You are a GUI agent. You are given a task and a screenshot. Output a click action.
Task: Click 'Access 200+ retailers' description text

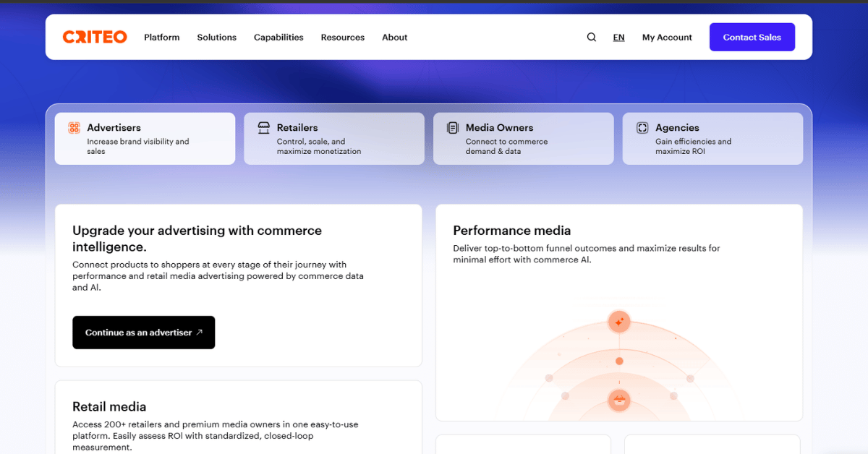pos(216,436)
